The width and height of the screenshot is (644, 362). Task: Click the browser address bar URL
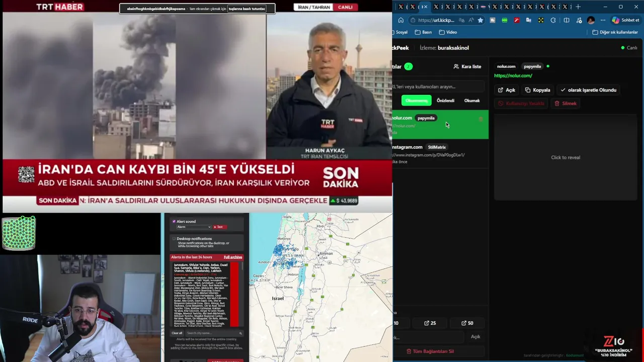pyautogui.click(x=436, y=20)
